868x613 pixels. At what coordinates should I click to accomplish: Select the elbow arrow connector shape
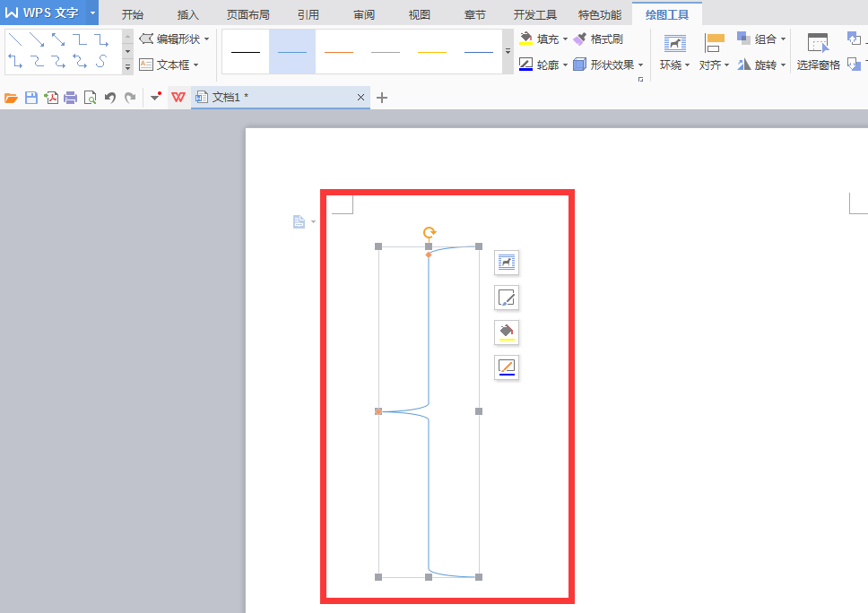pyautogui.click(x=101, y=39)
